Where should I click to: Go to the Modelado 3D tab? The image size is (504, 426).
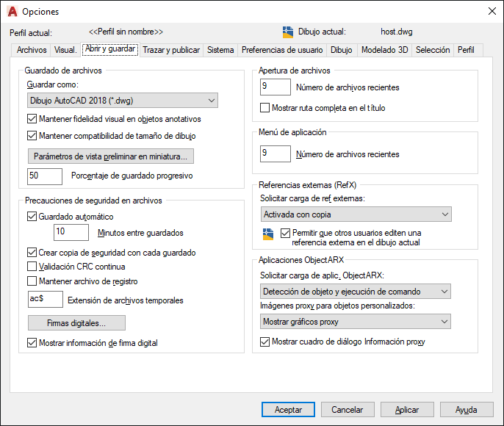coord(384,50)
